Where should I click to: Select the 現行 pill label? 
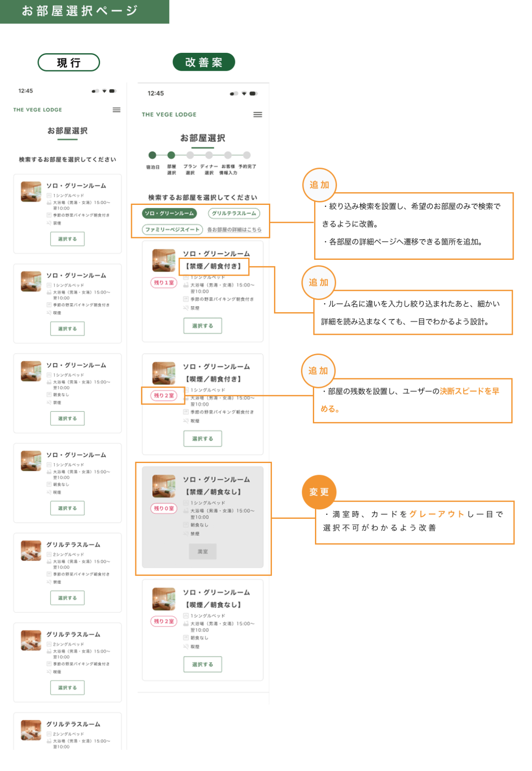pos(69,63)
